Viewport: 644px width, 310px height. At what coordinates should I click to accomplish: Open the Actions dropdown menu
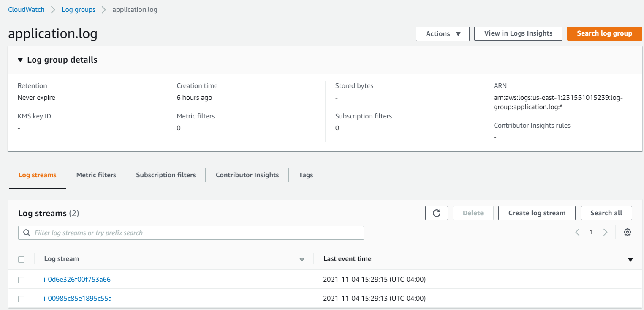[x=443, y=34]
